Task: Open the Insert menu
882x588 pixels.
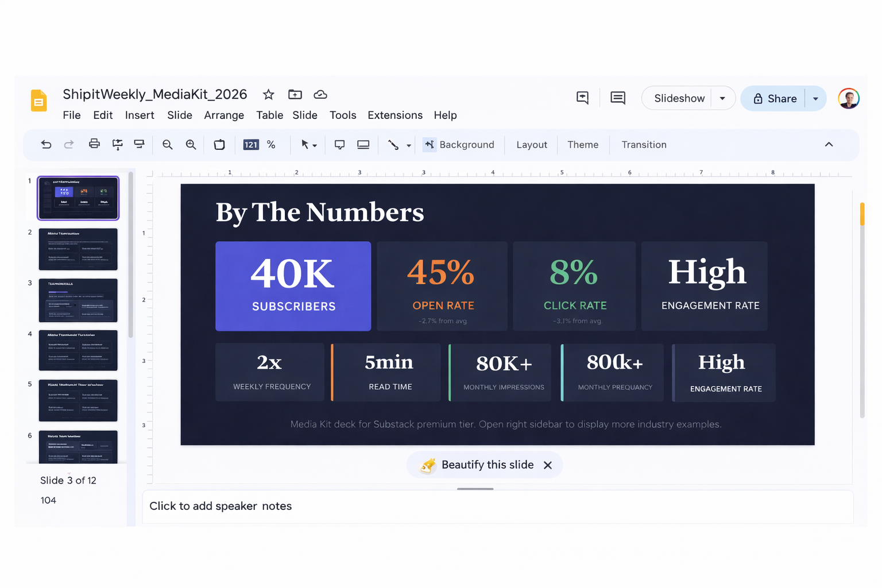Action: pos(140,115)
